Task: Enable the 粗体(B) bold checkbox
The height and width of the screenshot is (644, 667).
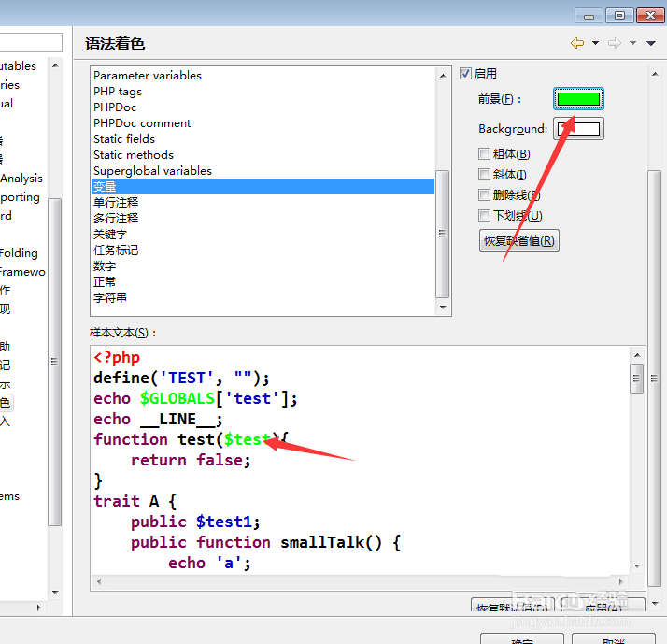Action: pyautogui.click(x=484, y=153)
